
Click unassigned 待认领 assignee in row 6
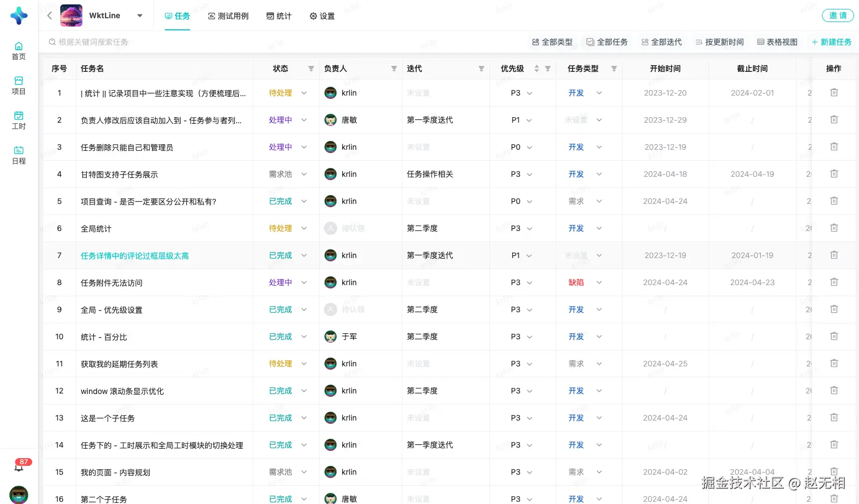(x=344, y=228)
